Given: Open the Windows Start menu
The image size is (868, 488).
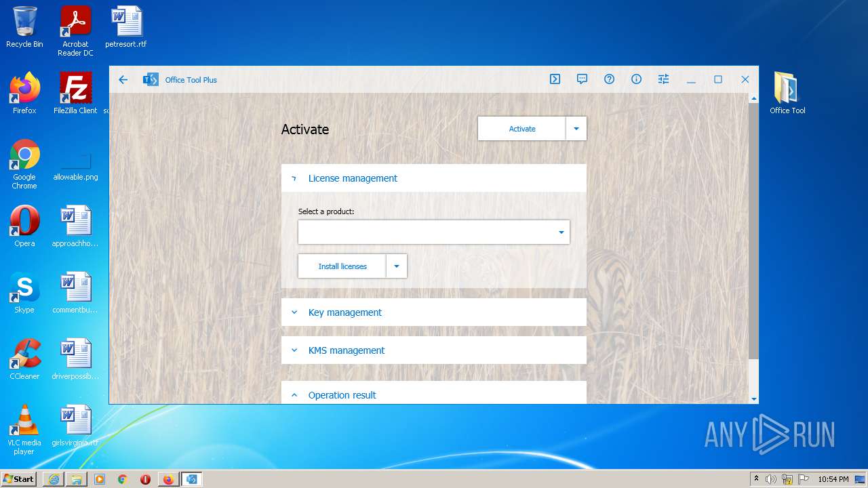Looking at the screenshot, I should click(x=19, y=479).
